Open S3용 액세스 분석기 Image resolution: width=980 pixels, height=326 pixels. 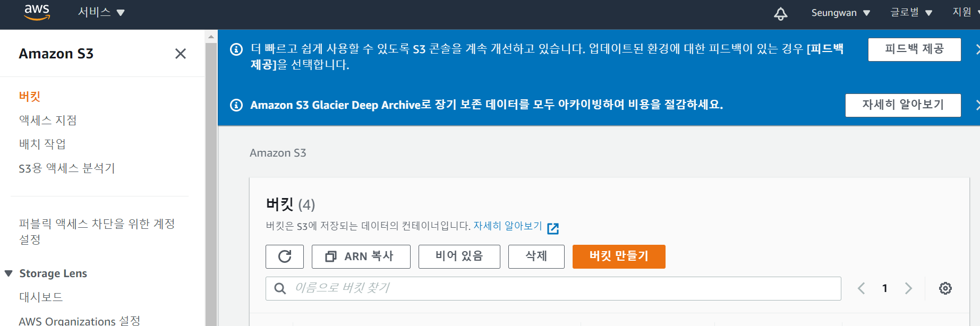(x=67, y=168)
